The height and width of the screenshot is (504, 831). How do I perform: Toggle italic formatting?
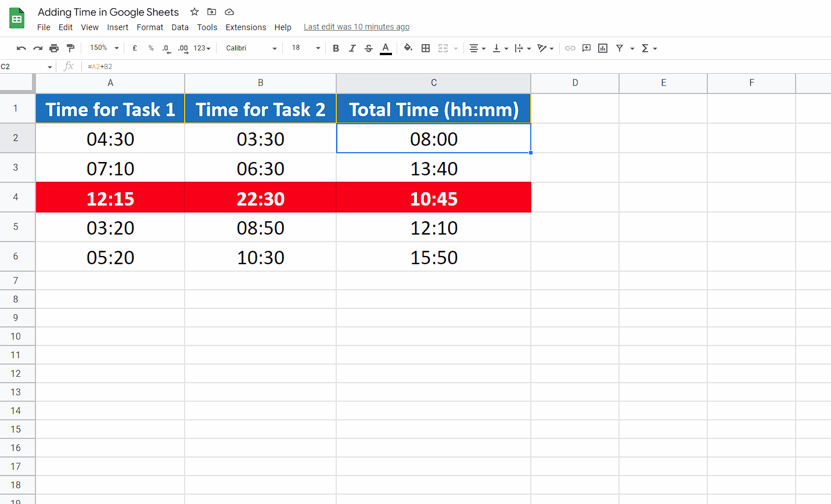point(352,48)
